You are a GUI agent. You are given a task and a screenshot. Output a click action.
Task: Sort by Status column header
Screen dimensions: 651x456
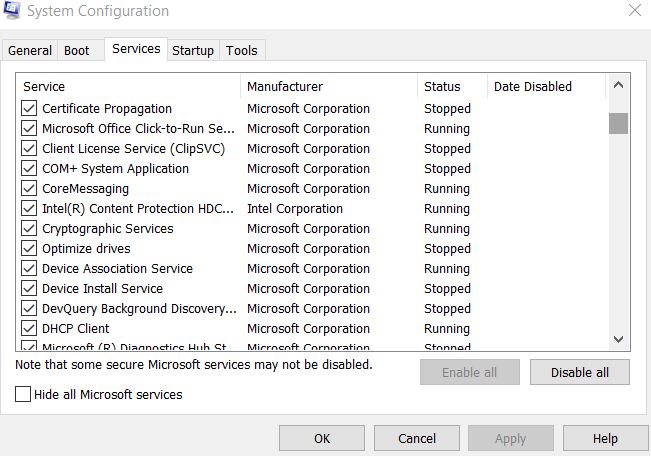pyautogui.click(x=452, y=86)
